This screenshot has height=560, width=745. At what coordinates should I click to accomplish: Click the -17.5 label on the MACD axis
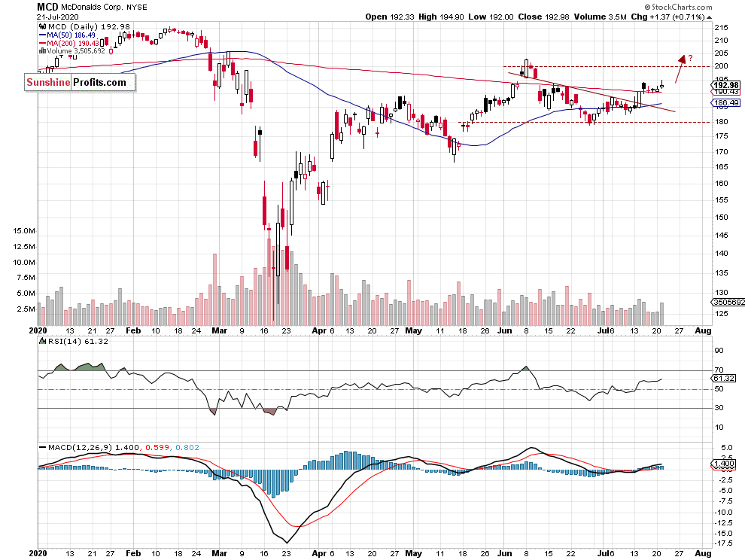pos(722,543)
